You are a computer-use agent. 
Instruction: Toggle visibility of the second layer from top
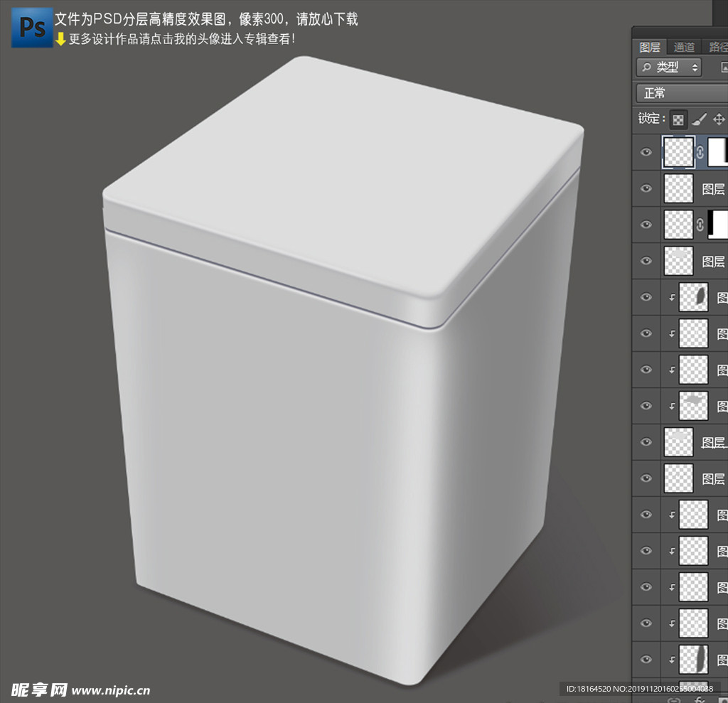646,188
